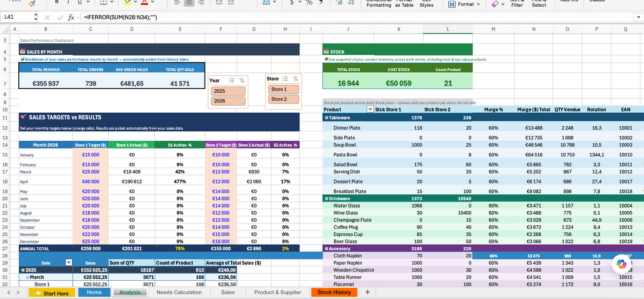Switch to the Start Here sheet tab
The height and width of the screenshot is (299, 644).
pyautogui.click(x=52, y=293)
